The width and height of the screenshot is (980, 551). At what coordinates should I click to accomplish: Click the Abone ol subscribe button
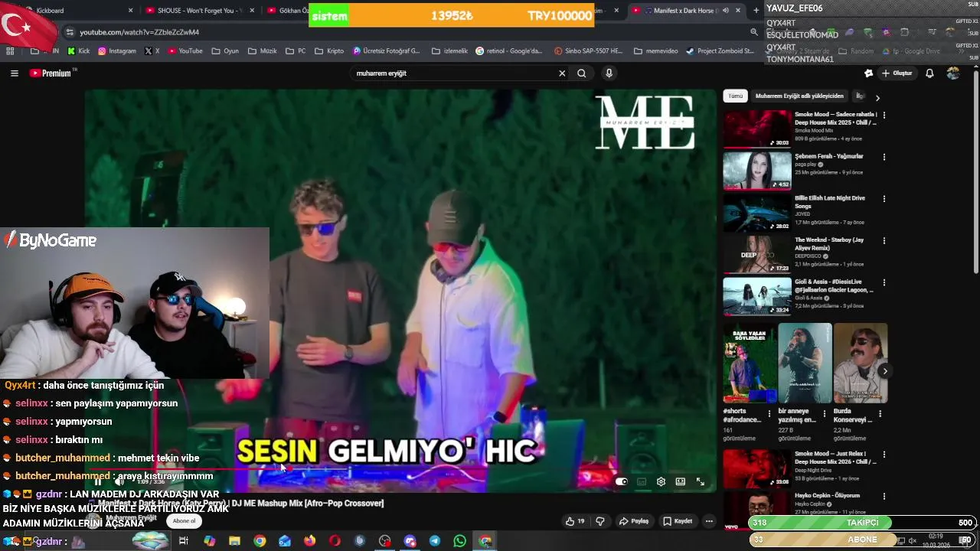coord(184,521)
